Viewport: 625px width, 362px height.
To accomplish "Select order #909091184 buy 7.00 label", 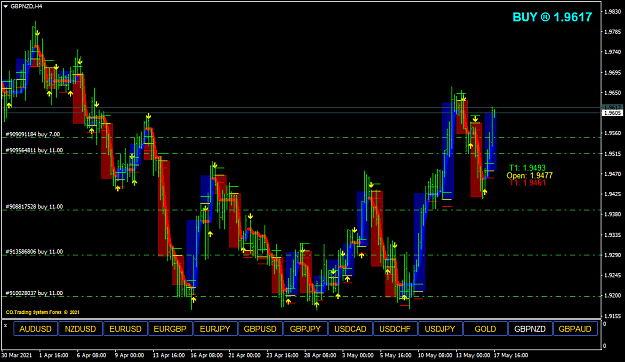I will 33,134.
